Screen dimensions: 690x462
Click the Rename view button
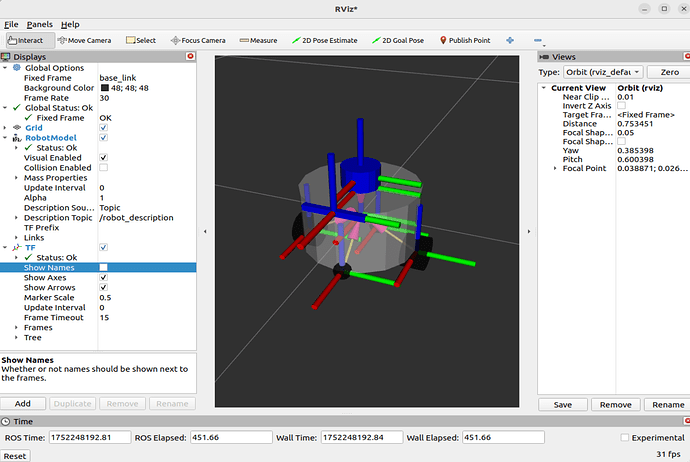[668, 404]
